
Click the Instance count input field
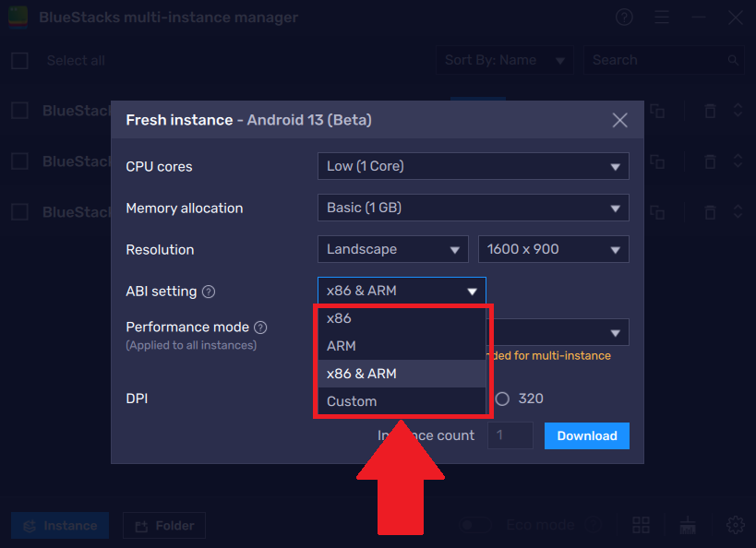[510, 435]
